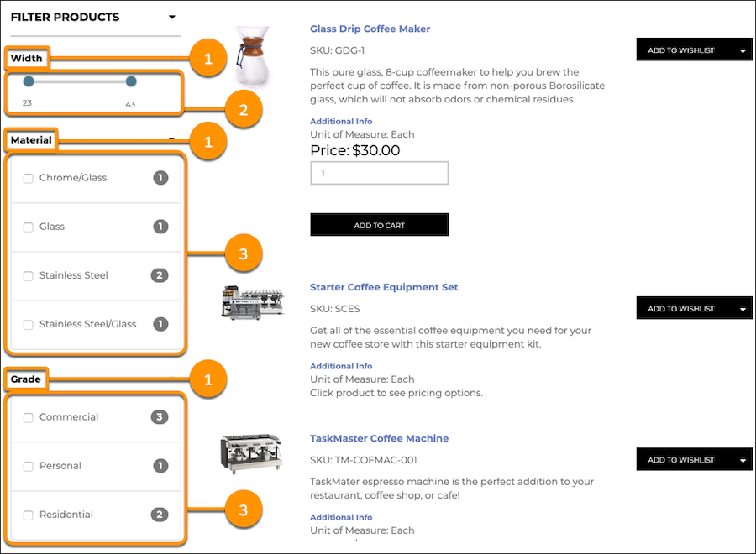Toggle the Residential grade filter

(27, 515)
